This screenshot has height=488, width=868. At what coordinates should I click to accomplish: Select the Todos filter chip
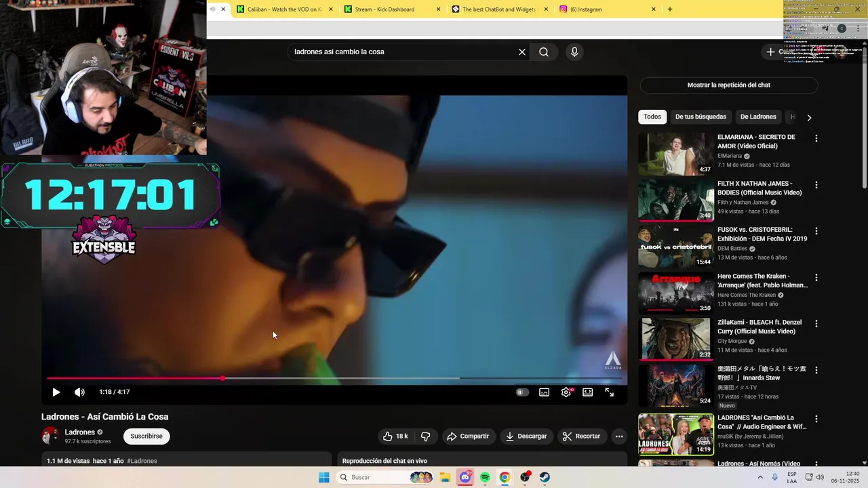(652, 117)
